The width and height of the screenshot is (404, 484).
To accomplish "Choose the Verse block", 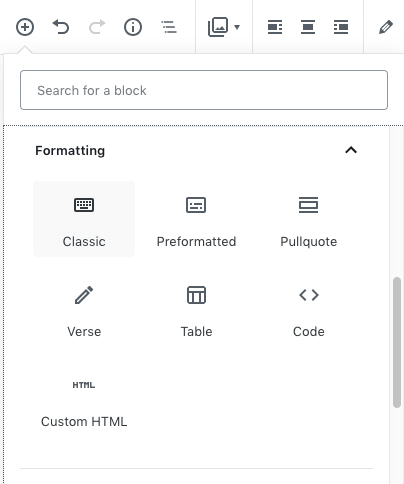I will click(84, 309).
